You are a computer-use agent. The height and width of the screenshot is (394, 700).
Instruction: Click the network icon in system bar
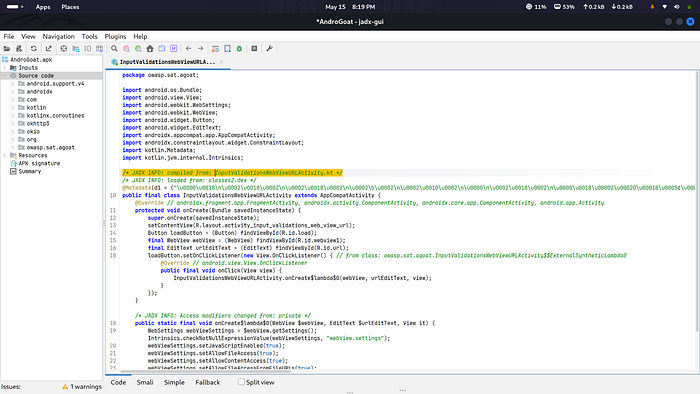[x=665, y=7]
